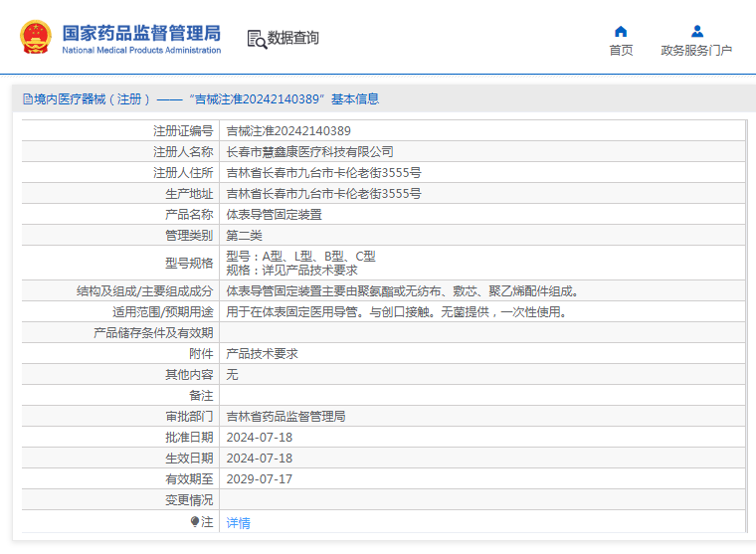Click the 有效期至 label
Image resolution: width=756 pixels, height=554 pixels.
(189, 479)
